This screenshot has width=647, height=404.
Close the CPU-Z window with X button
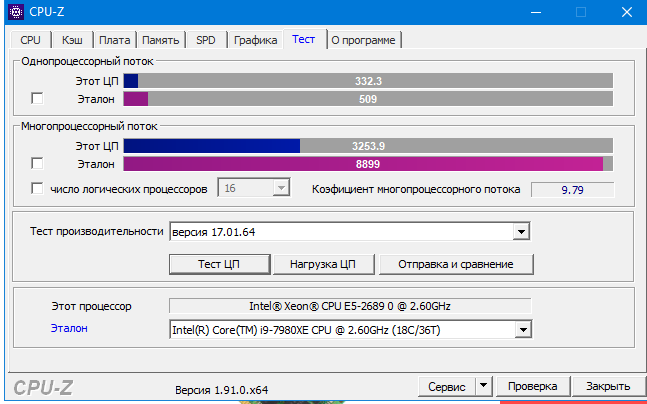point(625,13)
